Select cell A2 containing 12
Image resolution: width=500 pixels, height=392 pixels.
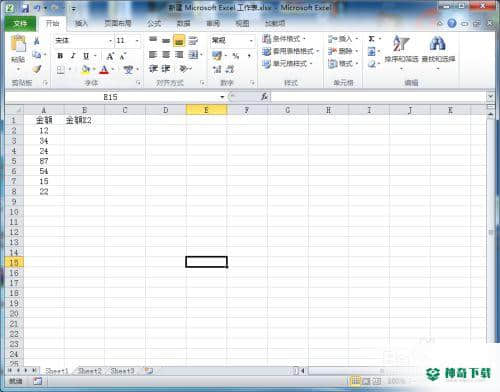coord(44,130)
